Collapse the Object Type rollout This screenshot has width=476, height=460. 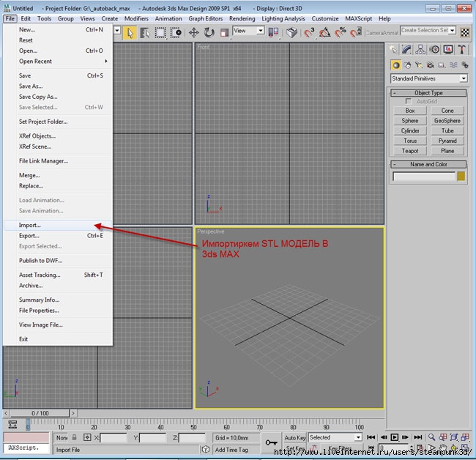pos(428,93)
